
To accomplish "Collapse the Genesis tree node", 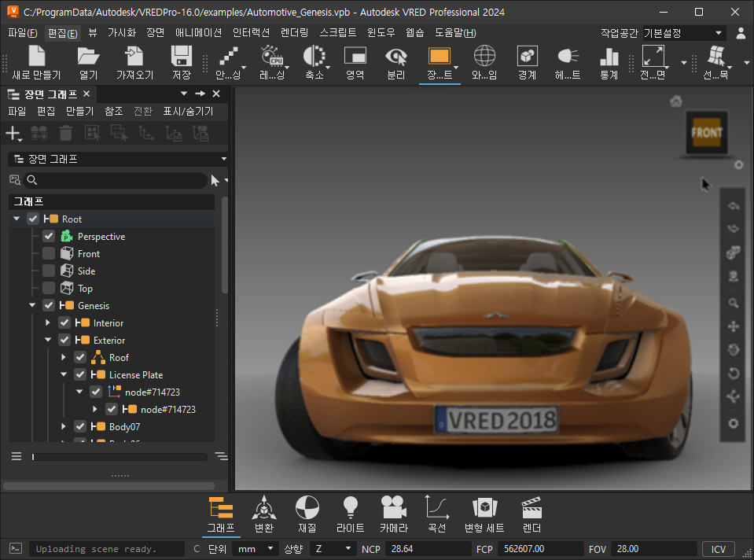I will [32, 306].
